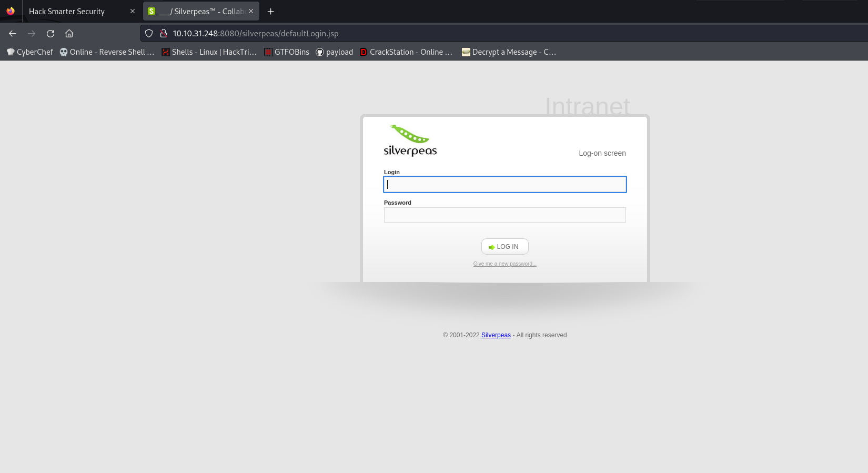868x473 pixels.
Task: Go to the browser home page
Action: coord(69,33)
